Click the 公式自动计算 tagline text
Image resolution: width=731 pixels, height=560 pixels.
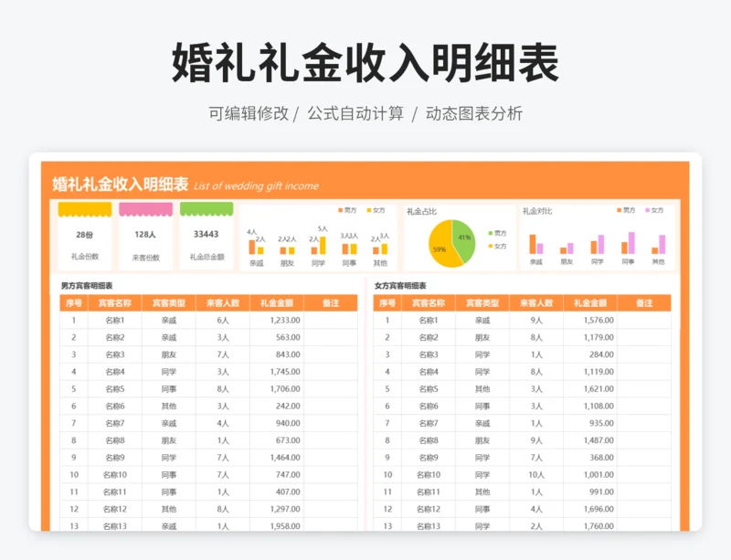point(355,113)
